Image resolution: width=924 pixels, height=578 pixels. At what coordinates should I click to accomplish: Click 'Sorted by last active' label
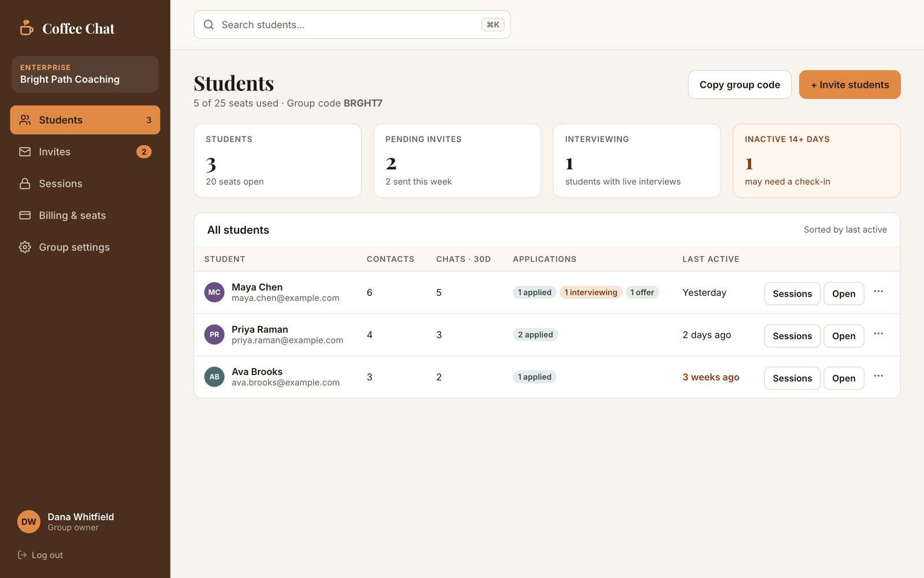click(x=845, y=229)
